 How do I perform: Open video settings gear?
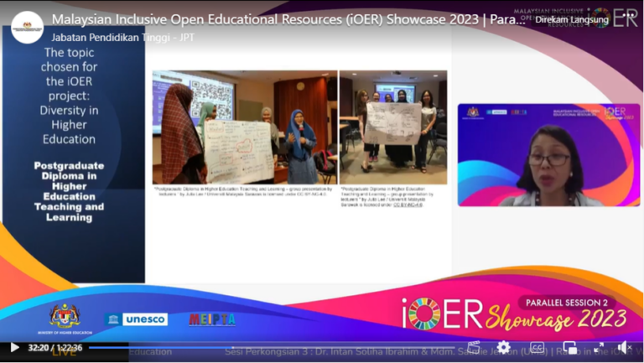tap(503, 347)
